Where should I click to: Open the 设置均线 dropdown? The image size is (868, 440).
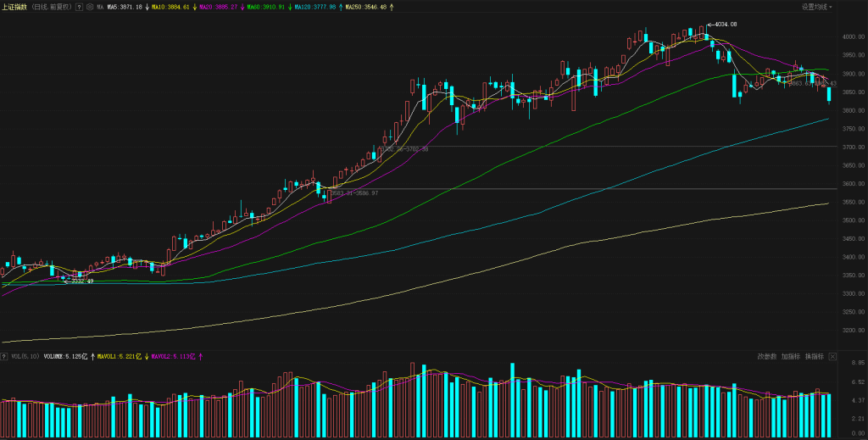[816, 7]
